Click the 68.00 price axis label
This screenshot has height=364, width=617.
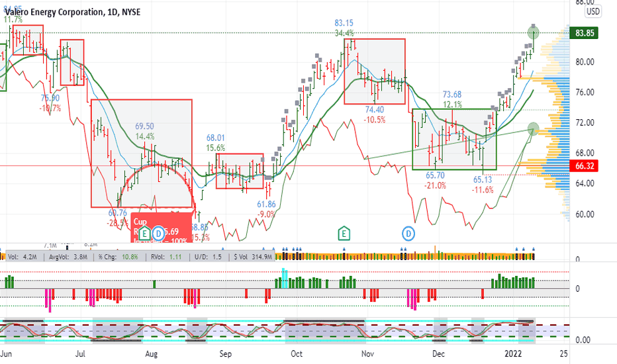click(x=585, y=153)
